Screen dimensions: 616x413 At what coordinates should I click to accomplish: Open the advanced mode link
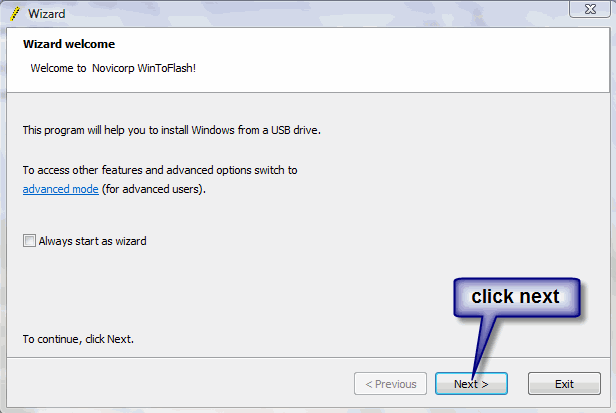(60, 189)
